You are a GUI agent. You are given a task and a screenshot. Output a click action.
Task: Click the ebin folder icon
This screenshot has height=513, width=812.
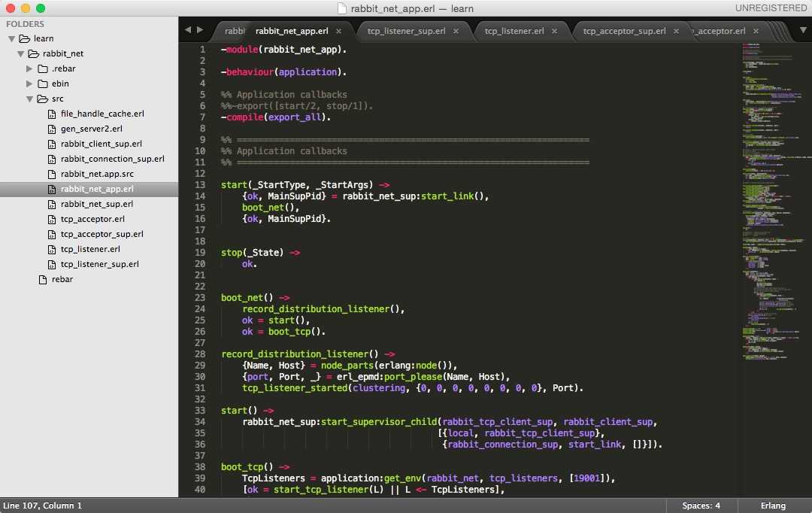coord(42,83)
